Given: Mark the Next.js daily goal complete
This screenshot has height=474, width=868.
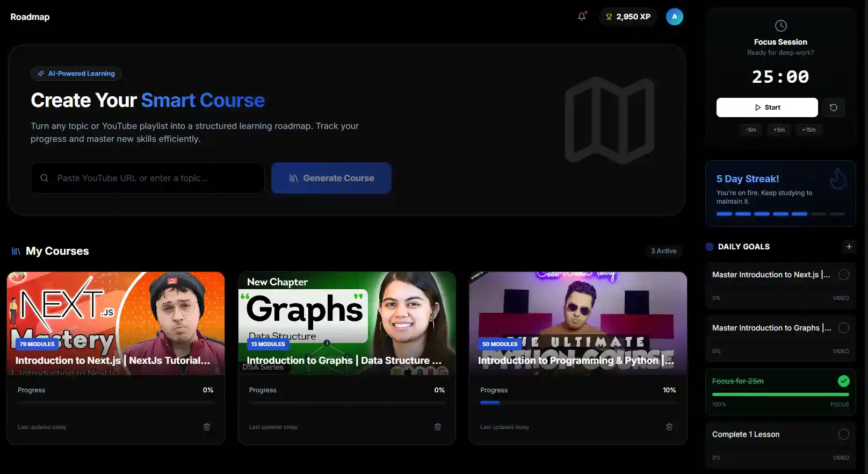Looking at the screenshot, I should (844, 275).
